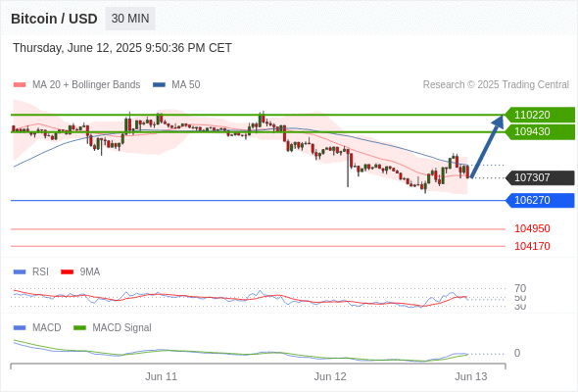Toggle the MA 50 legend label
The image size is (578, 392).
tap(186, 85)
